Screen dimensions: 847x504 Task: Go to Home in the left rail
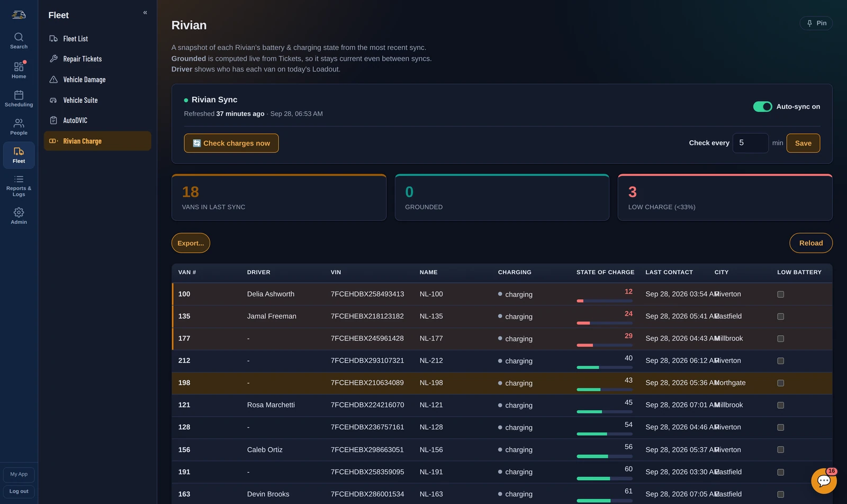19,70
